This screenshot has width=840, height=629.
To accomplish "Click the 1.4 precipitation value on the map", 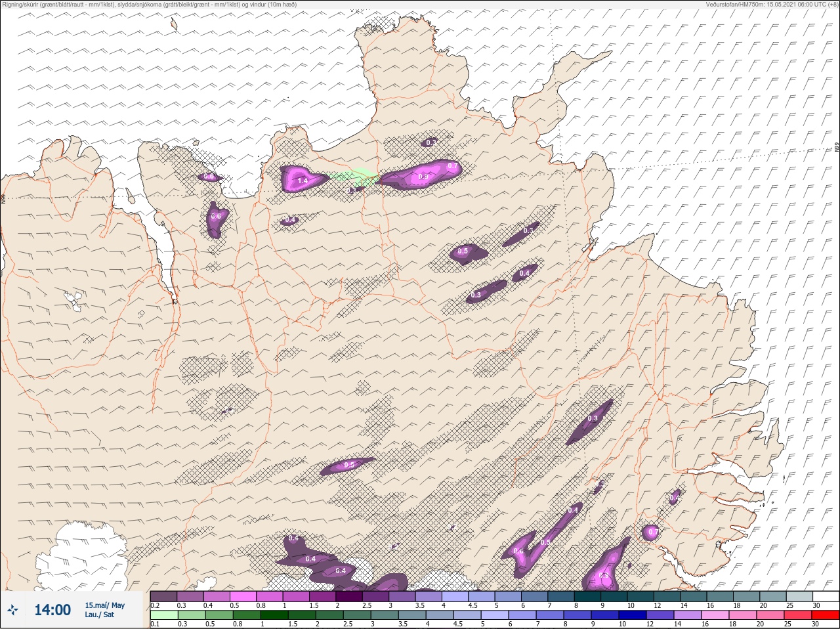I will click(303, 181).
